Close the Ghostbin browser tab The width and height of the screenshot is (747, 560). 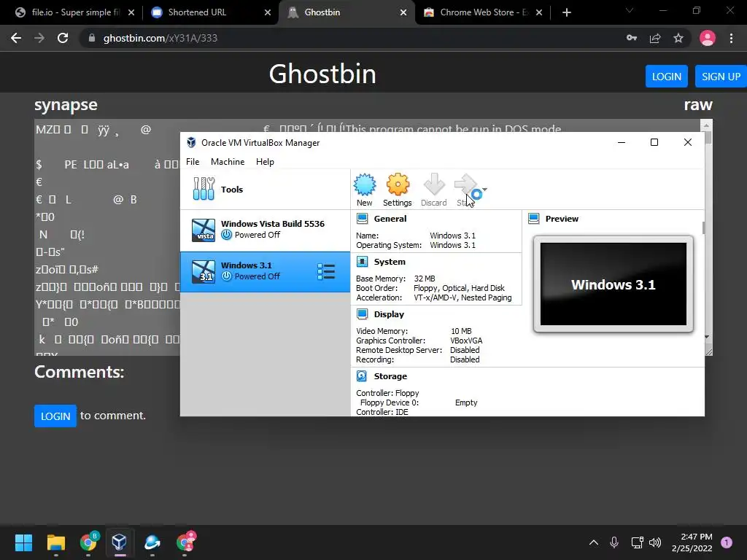[x=403, y=12]
